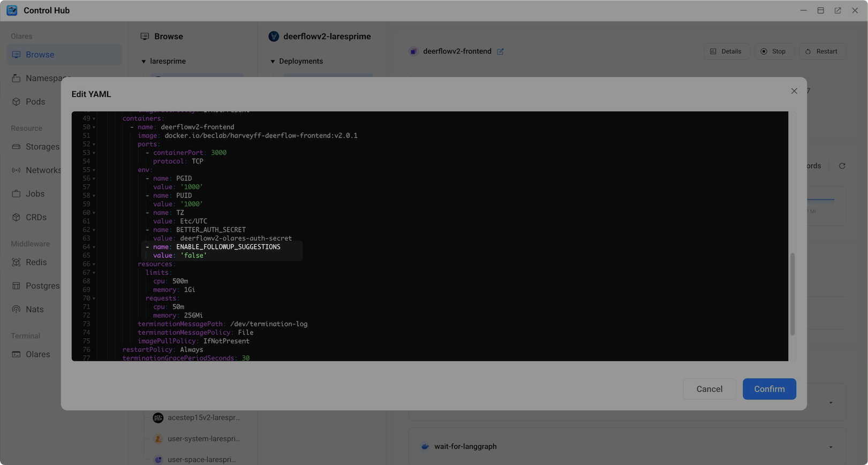Screen dimensions: 868x465
Task: Click restartPolicy Always line
Action: (162, 349)
